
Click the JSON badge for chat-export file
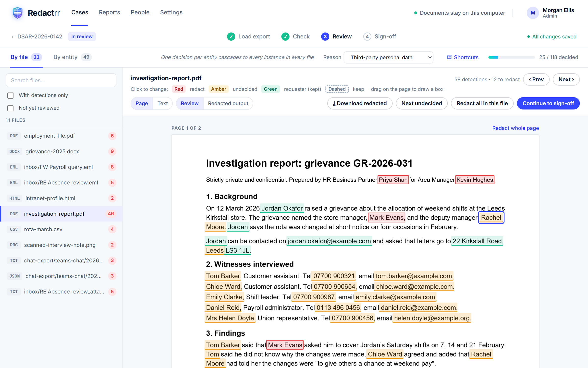[14, 276]
